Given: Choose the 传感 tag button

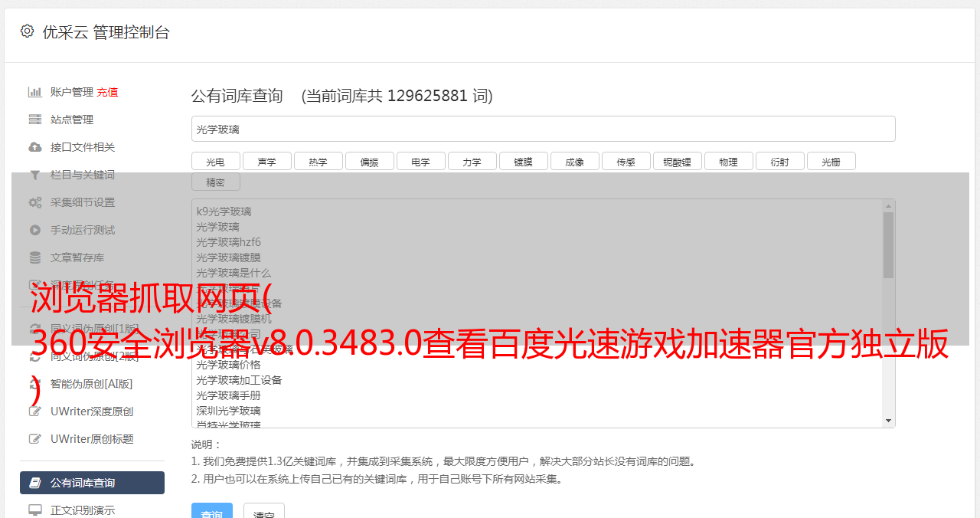Looking at the screenshot, I should tap(626, 161).
